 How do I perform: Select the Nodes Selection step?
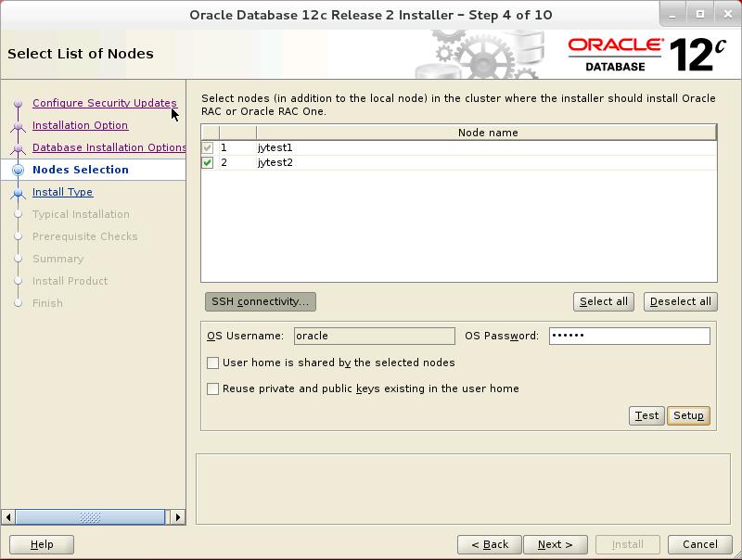[x=81, y=170]
